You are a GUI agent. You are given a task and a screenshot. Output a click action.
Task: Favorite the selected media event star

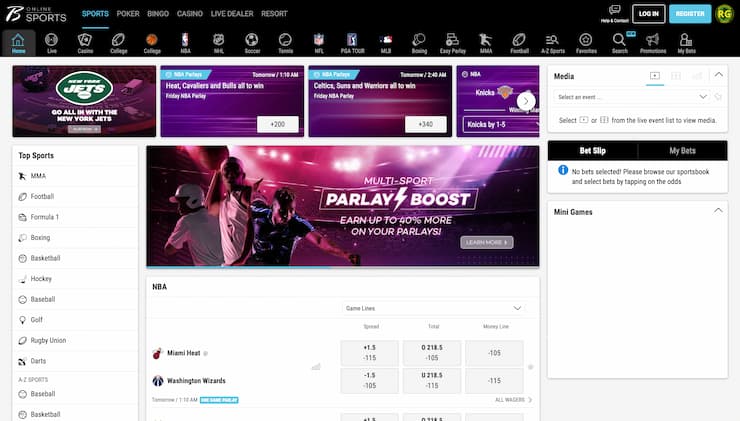tap(718, 97)
